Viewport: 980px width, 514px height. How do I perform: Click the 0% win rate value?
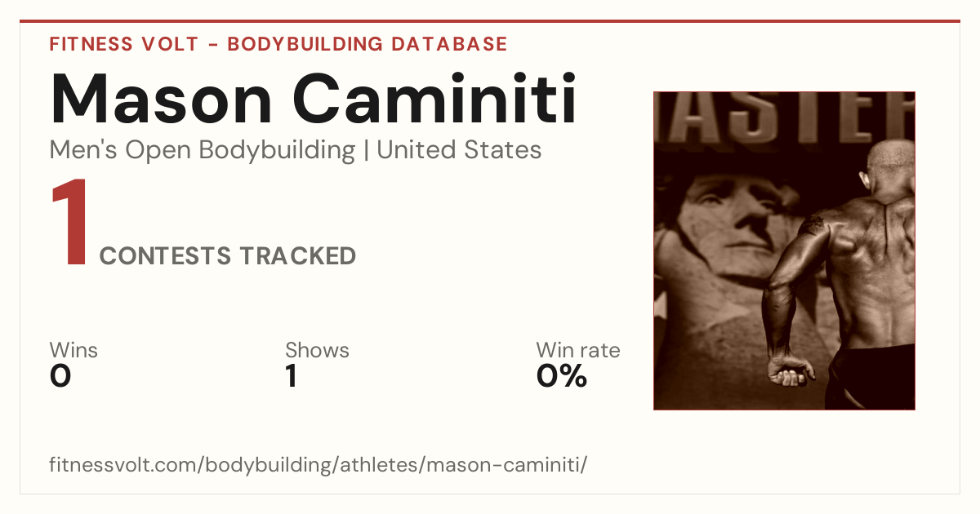pos(562,376)
